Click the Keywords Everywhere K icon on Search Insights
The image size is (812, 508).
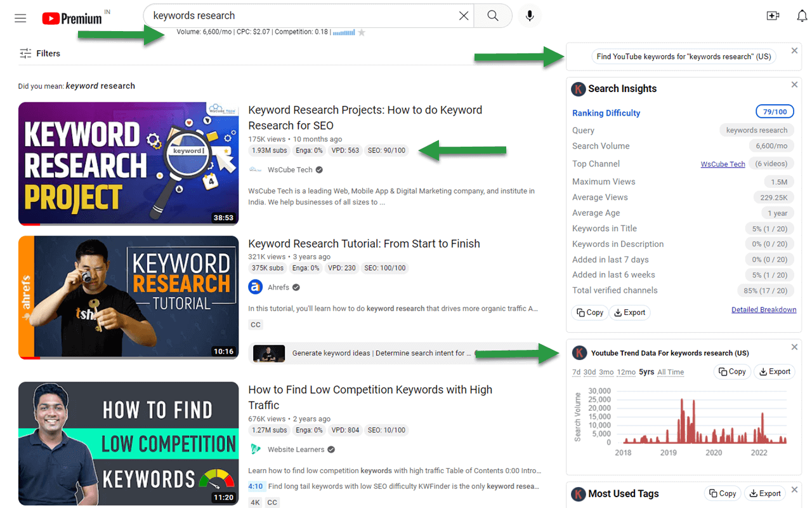[x=578, y=89]
